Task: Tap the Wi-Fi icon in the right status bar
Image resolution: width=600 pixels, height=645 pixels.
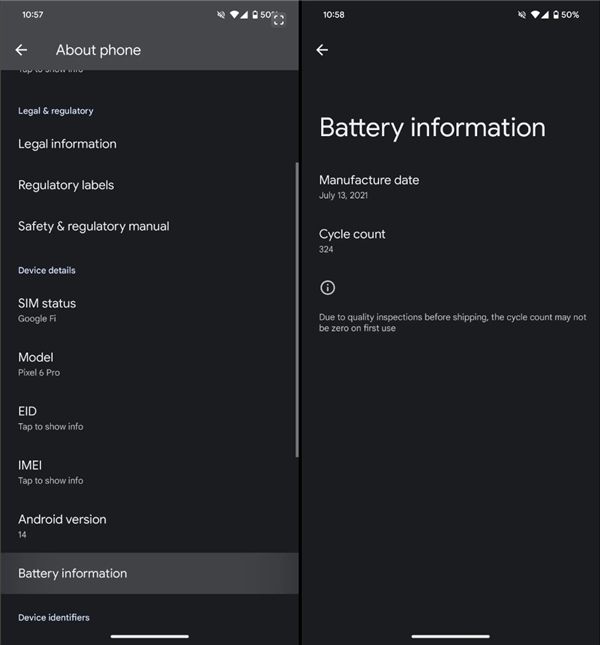Action: pos(535,15)
